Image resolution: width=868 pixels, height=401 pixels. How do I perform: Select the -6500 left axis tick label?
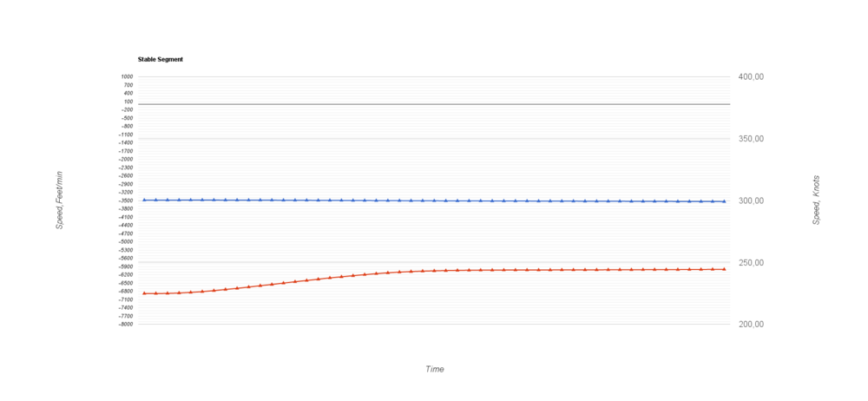tap(126, 283)
